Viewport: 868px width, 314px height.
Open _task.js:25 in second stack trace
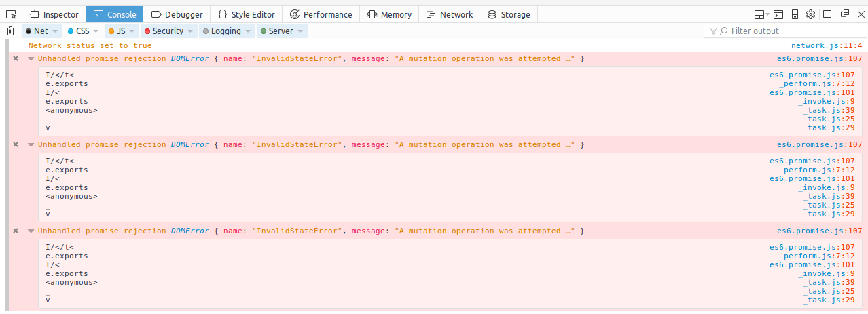829,205
